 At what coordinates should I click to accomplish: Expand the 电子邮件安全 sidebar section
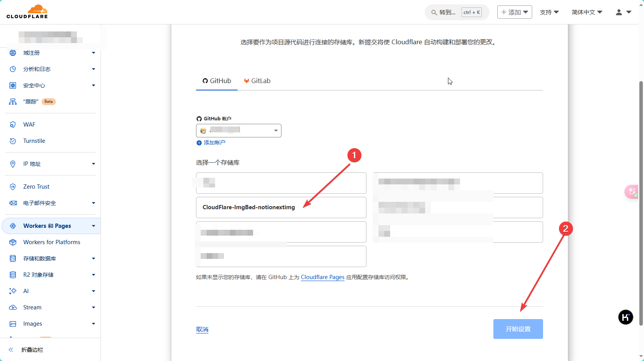pyautogui.click(x=94, y=203)
